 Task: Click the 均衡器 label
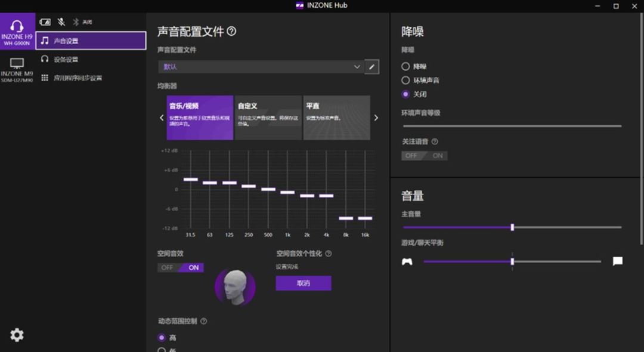(x=167, y=86)
